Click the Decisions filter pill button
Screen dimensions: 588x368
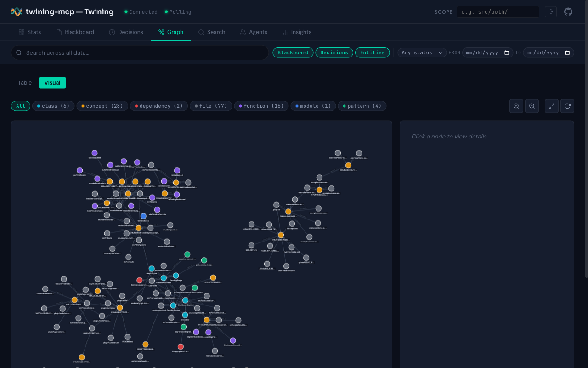click(x=334, y=52)
